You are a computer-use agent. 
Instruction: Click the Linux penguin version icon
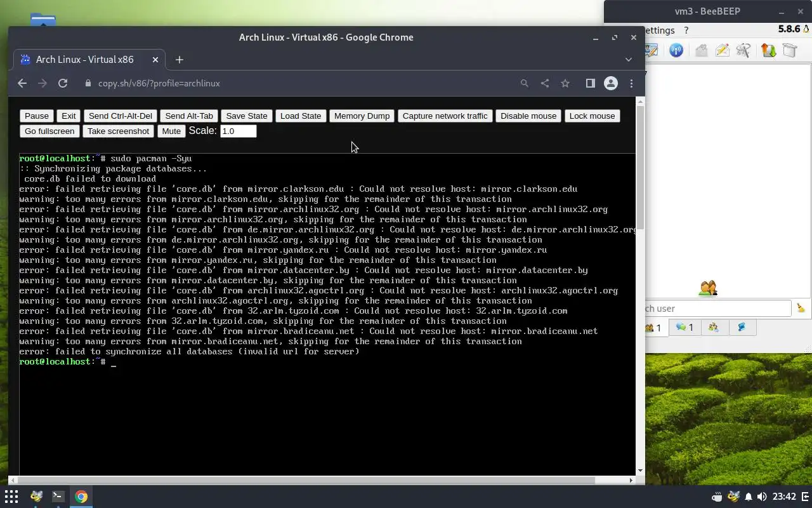(807, 29)
